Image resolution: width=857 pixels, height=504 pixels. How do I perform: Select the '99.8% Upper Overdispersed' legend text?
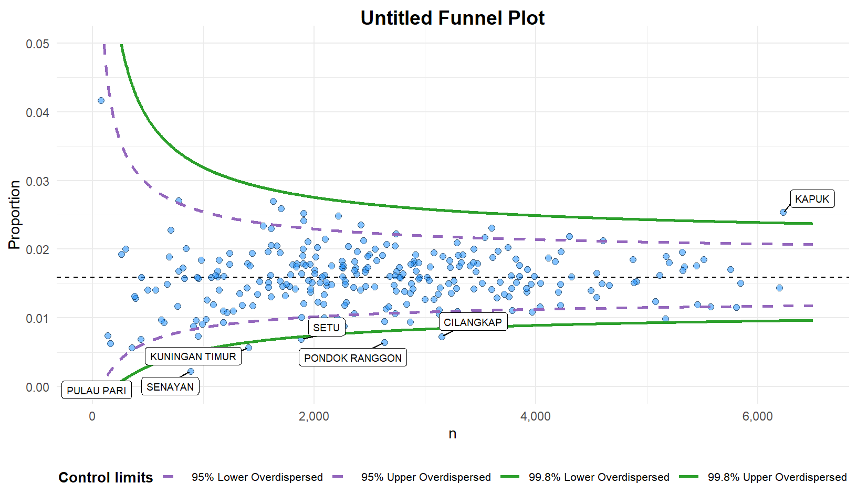point(777,477)
